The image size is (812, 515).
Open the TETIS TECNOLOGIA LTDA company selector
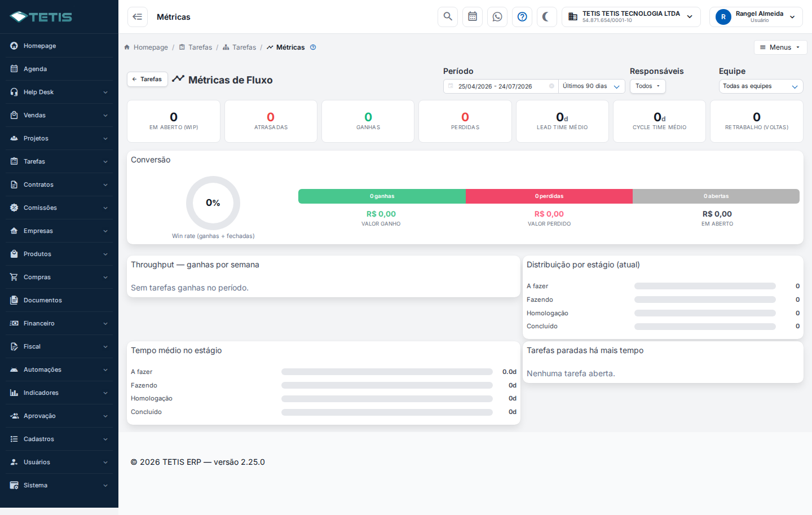point(631,17)
